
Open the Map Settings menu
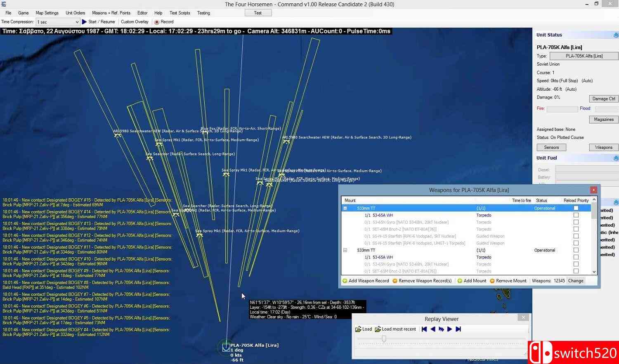click(x=47, y=13)
